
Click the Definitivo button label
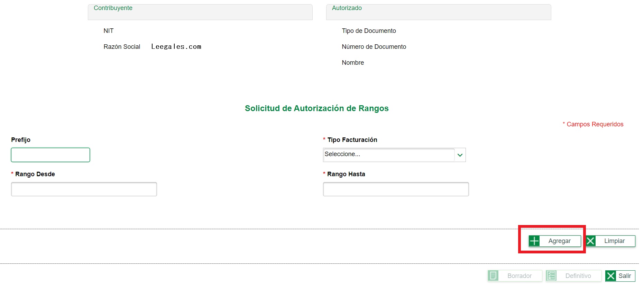point(578,276)
